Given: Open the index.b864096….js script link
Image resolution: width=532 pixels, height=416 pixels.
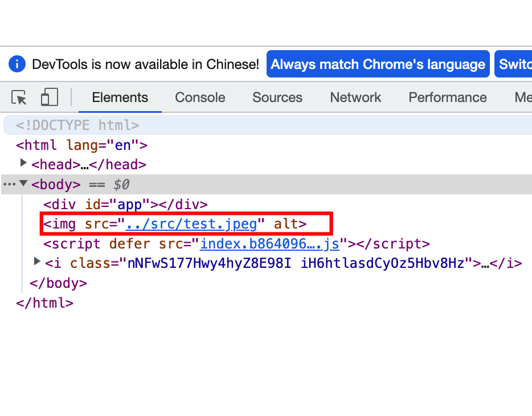Looking at the screenshot, I should point(270,244).
